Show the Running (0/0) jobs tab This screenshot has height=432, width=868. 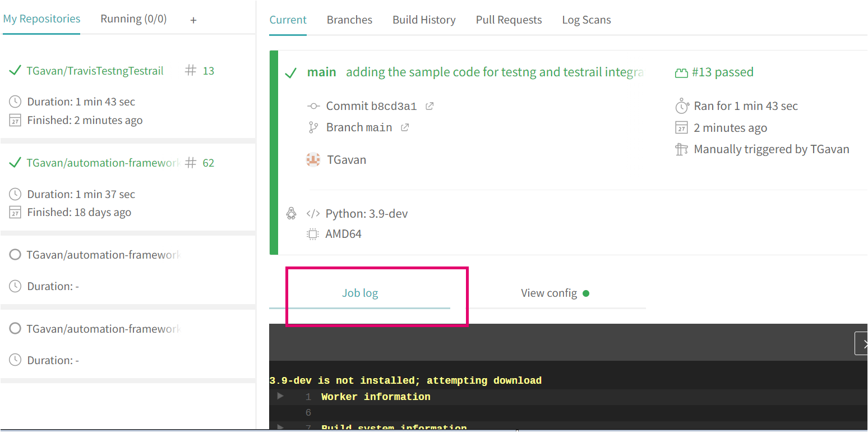tap(133, 19)
